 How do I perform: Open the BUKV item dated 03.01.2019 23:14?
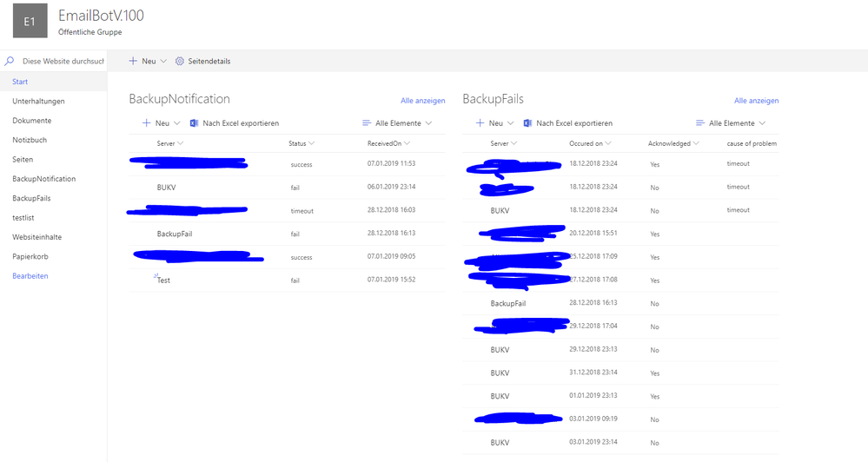click(x=500, y=443)
